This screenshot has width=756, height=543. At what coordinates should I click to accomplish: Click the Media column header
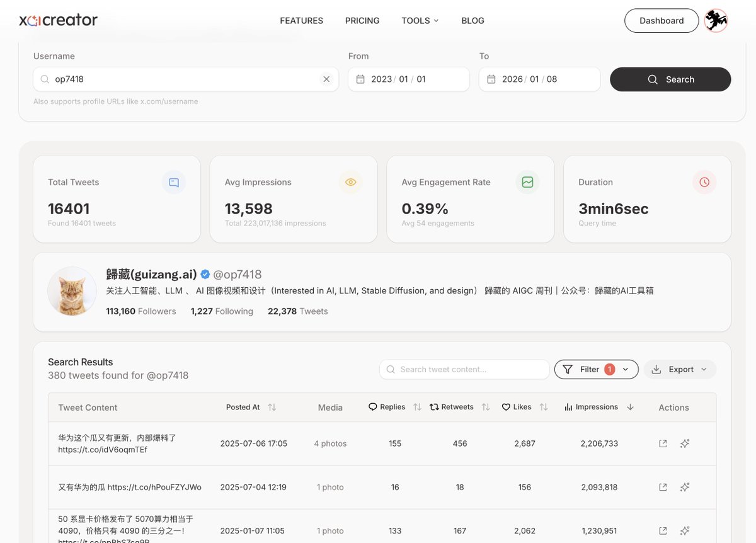(x=330, y=408)
